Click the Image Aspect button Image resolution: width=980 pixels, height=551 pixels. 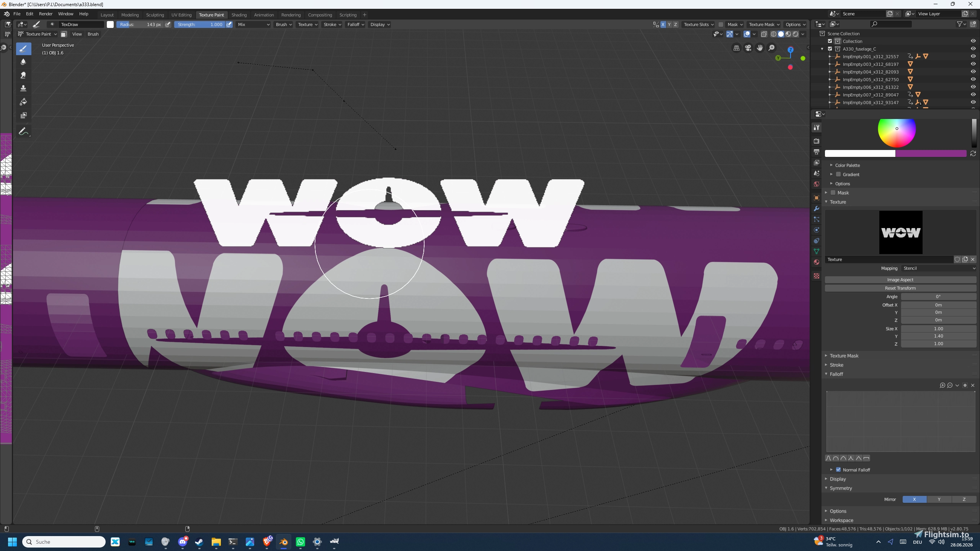pos(900,280)
